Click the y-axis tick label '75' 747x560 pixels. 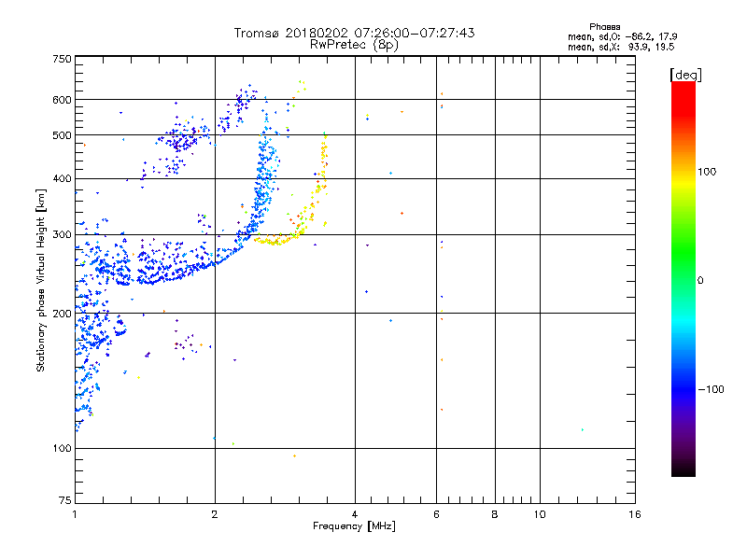point(65,500)
